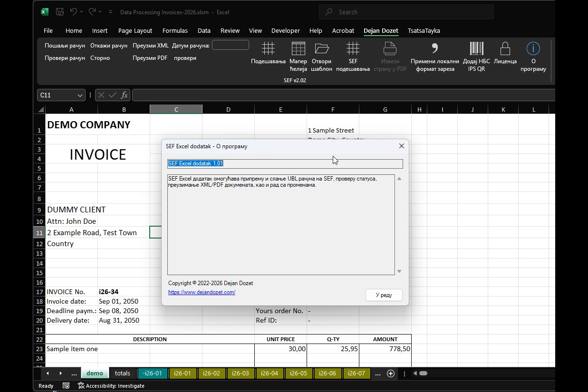Screen dimensions: 588x392
Task: Click Отвори шаблон folder icon
Action: point(322,57)
